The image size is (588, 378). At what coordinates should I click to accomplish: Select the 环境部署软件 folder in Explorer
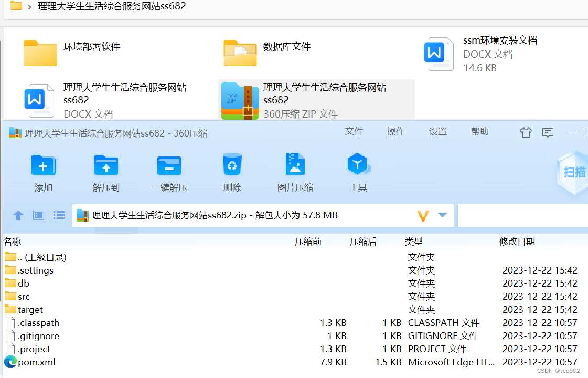pyautogui.click(x=72, y=53)
